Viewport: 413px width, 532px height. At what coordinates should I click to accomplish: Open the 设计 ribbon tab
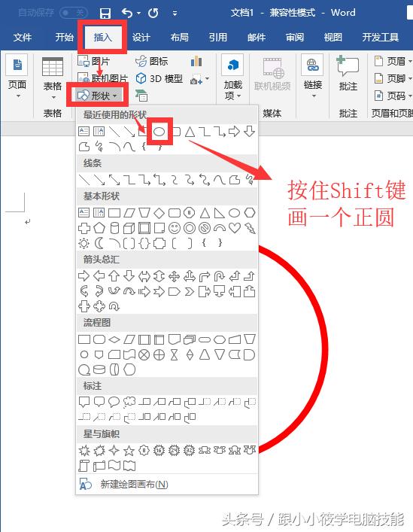pos(141,38)
